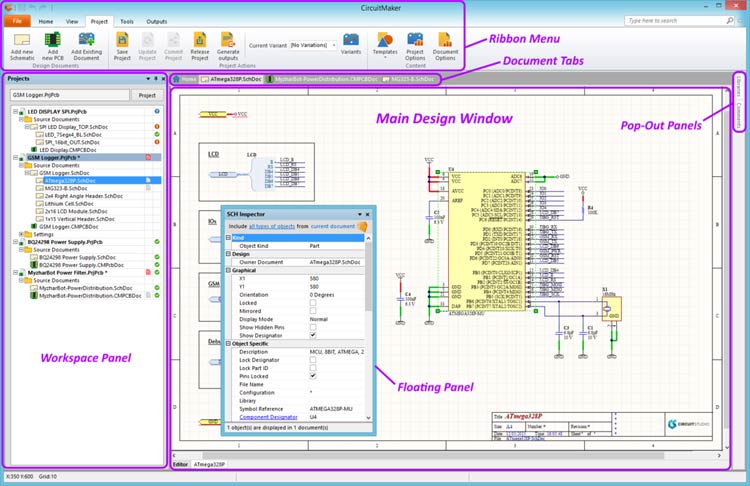The width and height of the screenshot is (750, 486).
Task: Expand the Settings folder node
Action: pos(21,234)
